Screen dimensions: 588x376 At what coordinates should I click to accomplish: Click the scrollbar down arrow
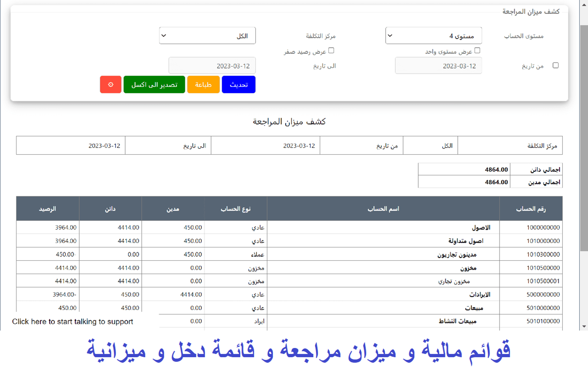click(584, 326)
